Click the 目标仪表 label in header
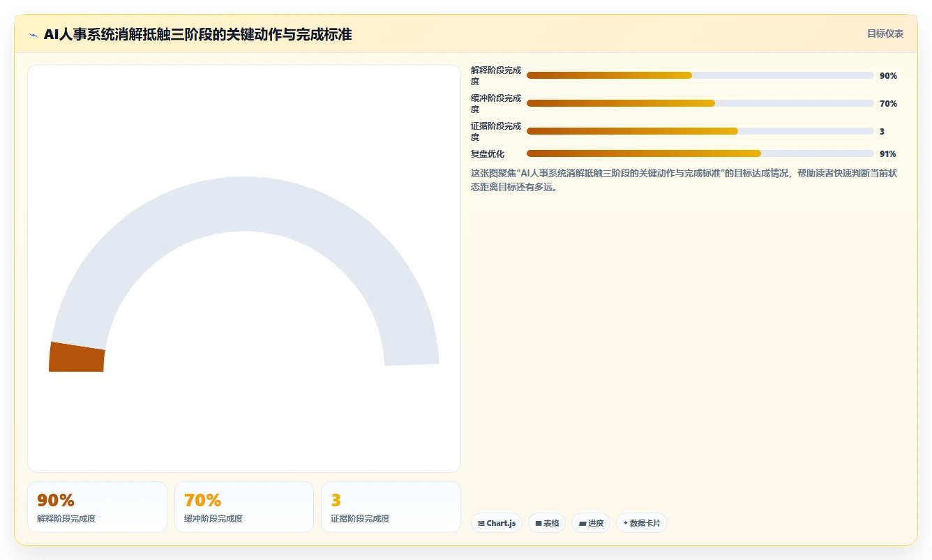The image size is (932, 560). coord(885,33)
